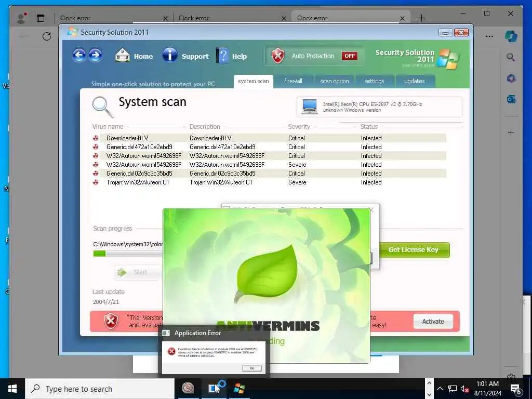This screenshot has height=399, width=532.
Task: Select the Downloader-BLV virus row
Action: coord(269,138)
